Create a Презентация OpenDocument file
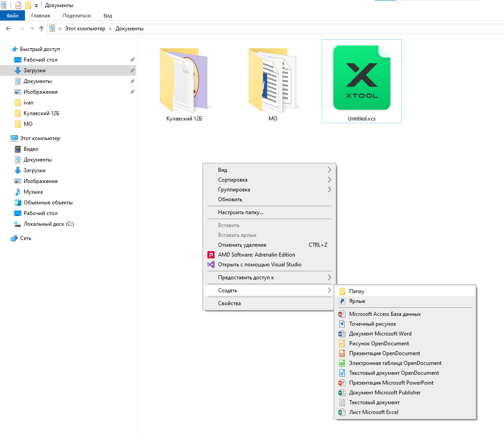The image size is (504, 435). click(x=405, y=353)
